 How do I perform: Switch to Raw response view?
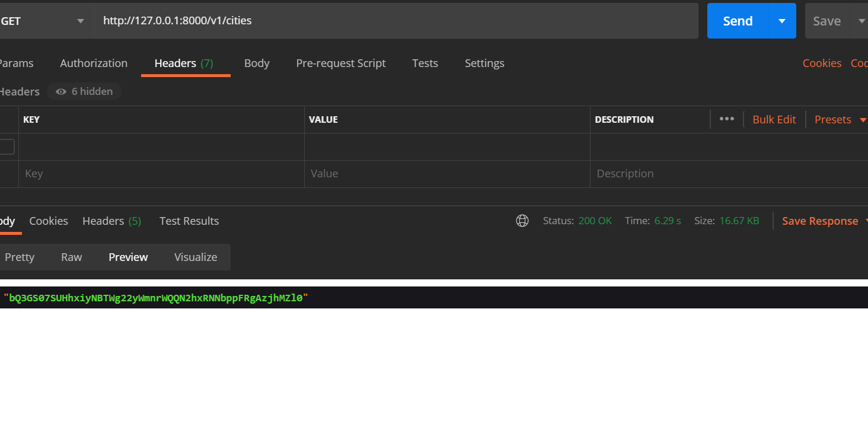click(x=71, y=257)
